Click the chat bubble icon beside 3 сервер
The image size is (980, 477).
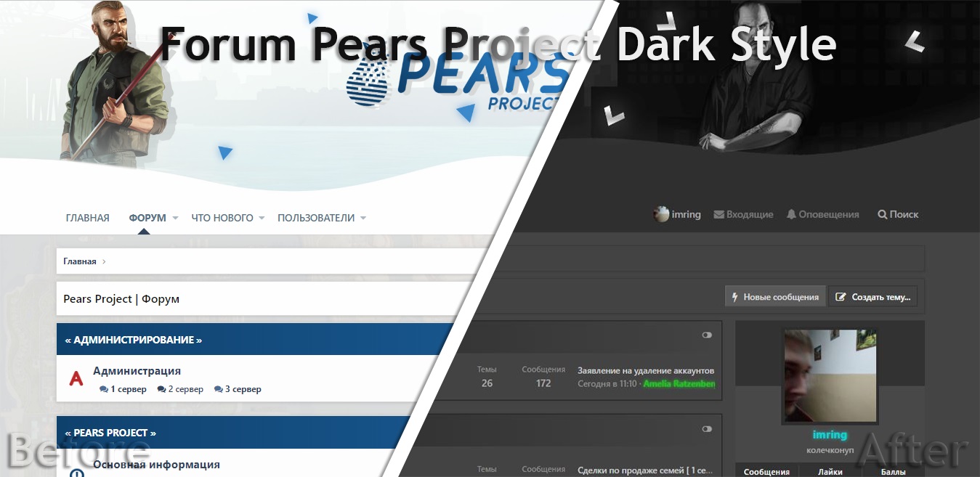[218, 390]
